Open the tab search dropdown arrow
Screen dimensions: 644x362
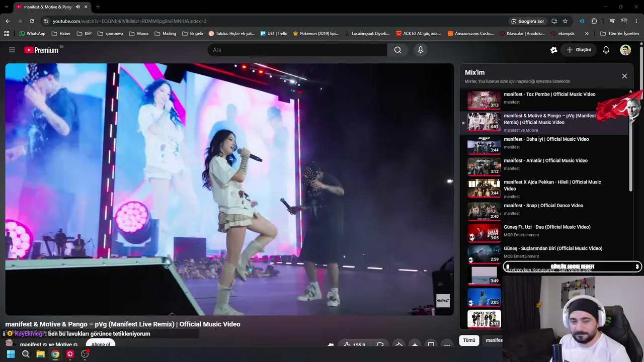7,7
